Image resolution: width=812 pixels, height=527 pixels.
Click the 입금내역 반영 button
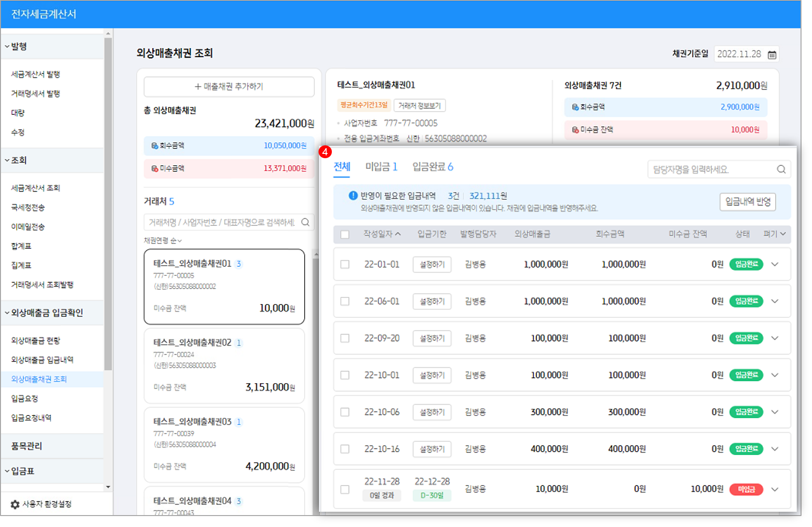[x=747, y=202]
